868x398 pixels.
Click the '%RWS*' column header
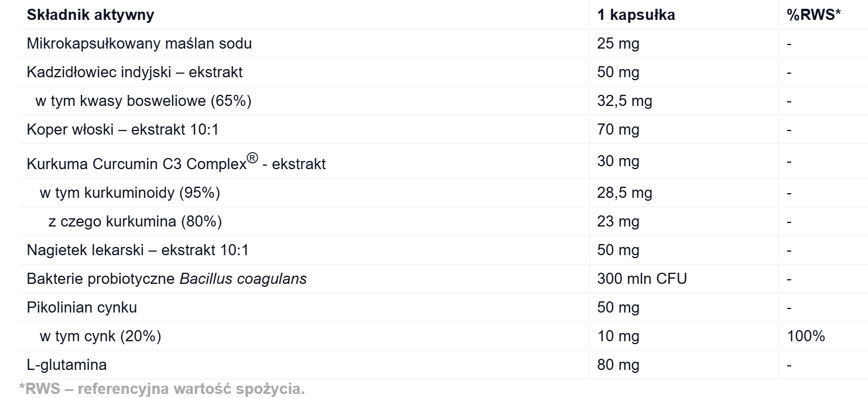click(x=814, y=15)
